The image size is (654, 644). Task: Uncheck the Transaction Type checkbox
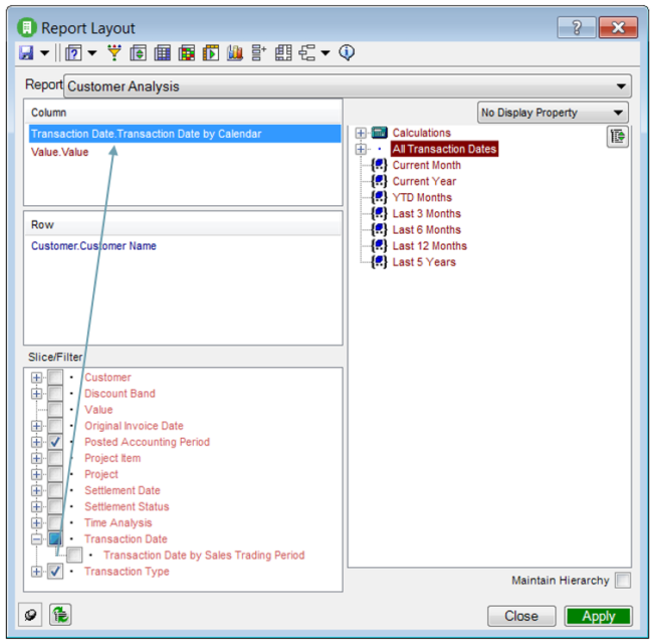55,572
